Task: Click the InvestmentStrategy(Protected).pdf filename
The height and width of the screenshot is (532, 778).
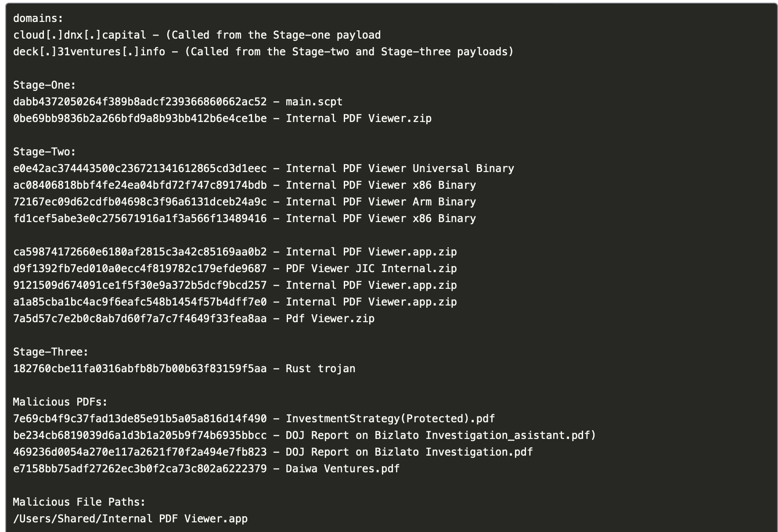Action: [x=390, y=419]
